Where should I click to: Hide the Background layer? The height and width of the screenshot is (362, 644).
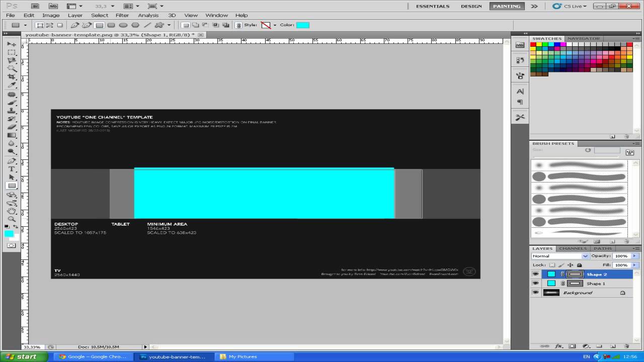535,293
